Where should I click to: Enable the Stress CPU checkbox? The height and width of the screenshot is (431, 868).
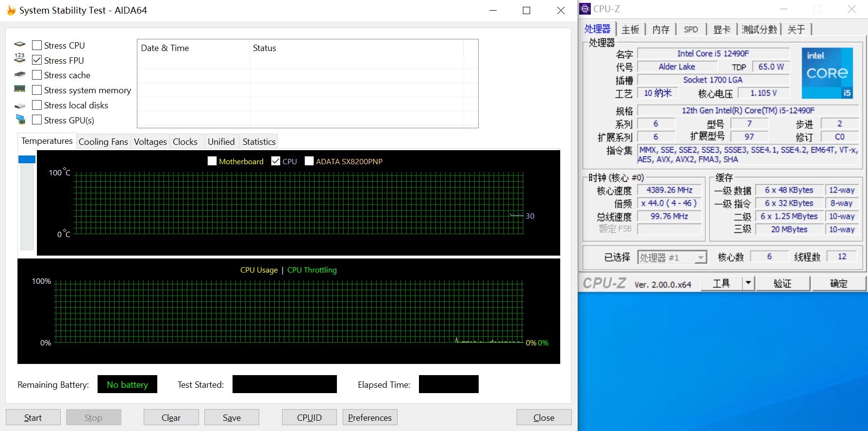(x=37, y=45)
